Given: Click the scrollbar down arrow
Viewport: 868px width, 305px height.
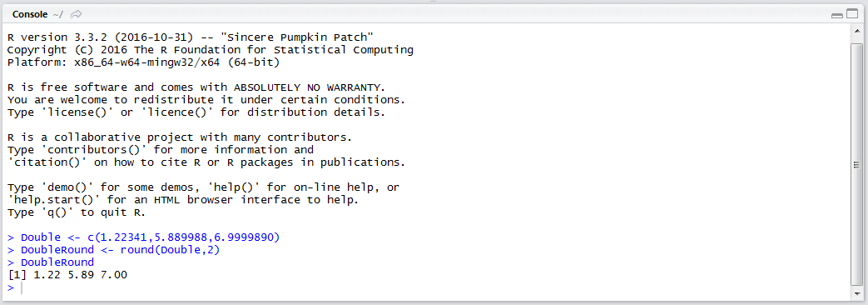Looking at the screenshot, I should tap(856, 293).
